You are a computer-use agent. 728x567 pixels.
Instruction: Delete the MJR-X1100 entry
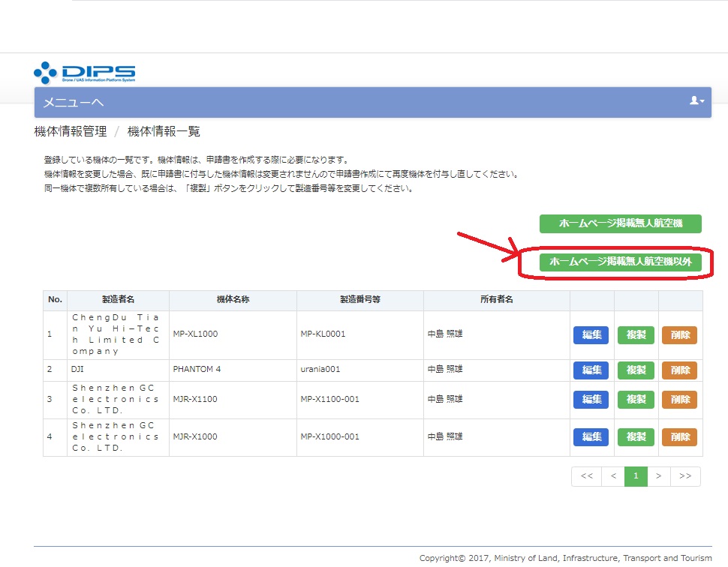(x=679, y=400)
